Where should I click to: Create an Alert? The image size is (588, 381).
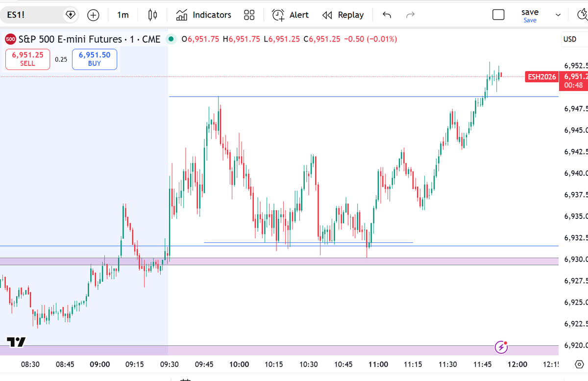(290, 15)
